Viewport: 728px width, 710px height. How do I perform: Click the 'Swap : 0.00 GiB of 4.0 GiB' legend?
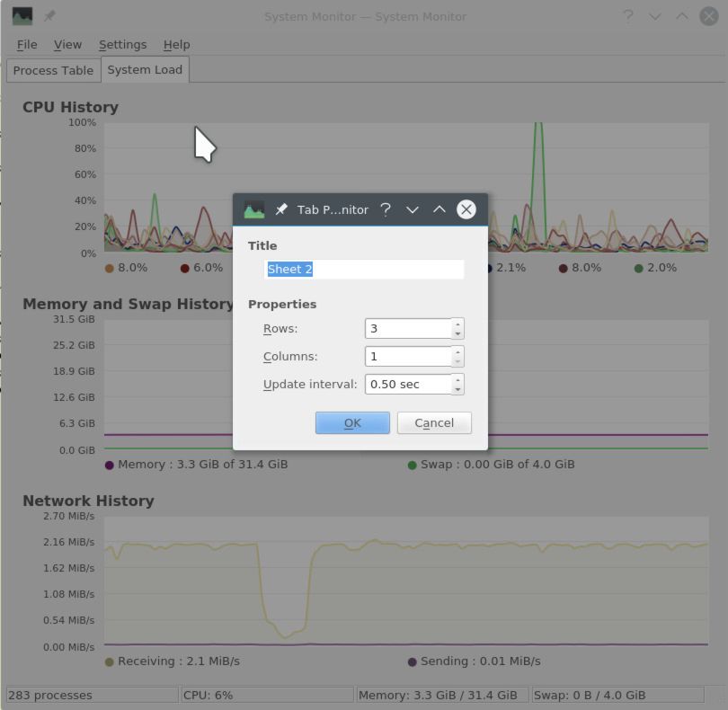tap(498, 465)
